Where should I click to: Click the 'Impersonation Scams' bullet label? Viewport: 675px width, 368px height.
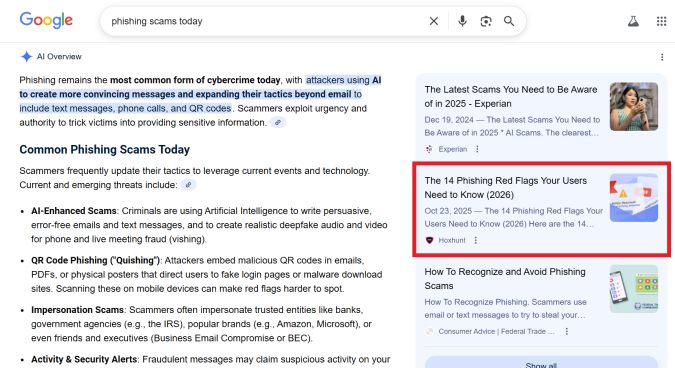click(77, 310)
